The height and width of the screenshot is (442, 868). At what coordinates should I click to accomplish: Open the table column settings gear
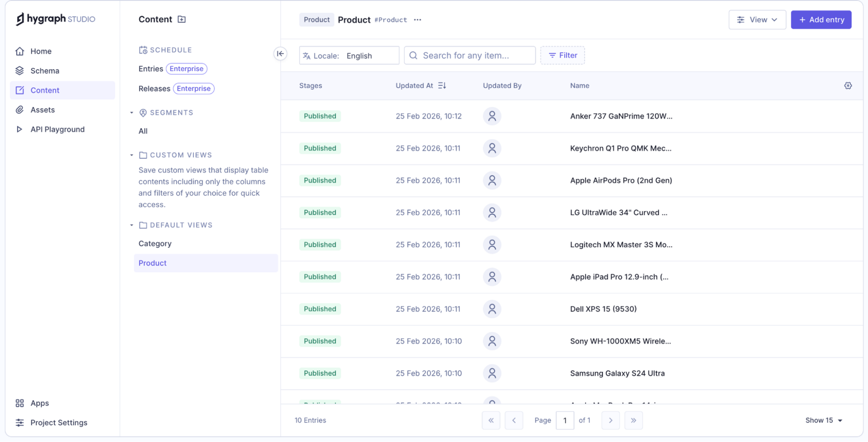point(848,85)
